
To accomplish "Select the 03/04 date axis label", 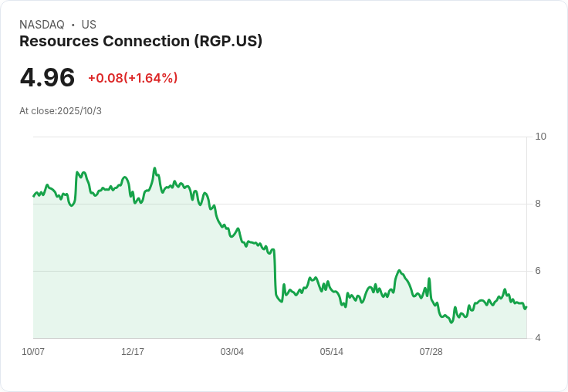I will tap(232, 352).
